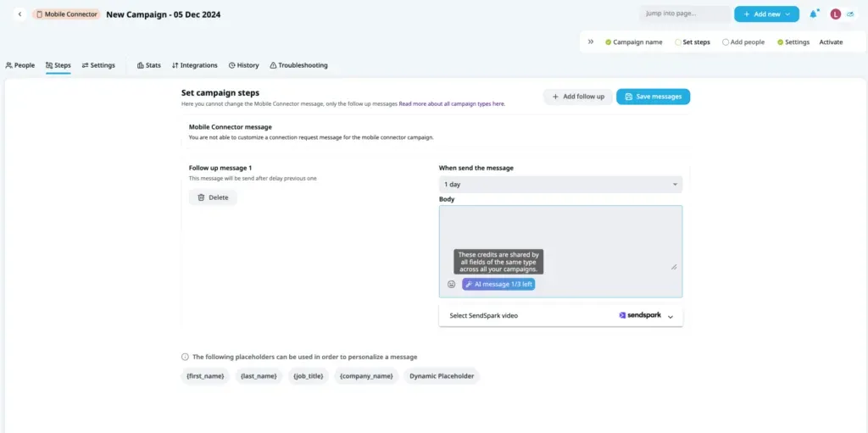Select Set steps checklist step
The image size is (868, 433).
click(693, 42)
